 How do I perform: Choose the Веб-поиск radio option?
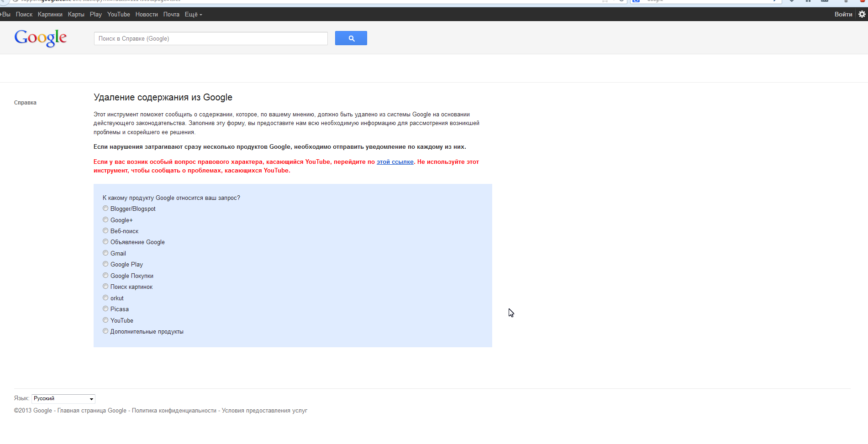pos(105,231)
